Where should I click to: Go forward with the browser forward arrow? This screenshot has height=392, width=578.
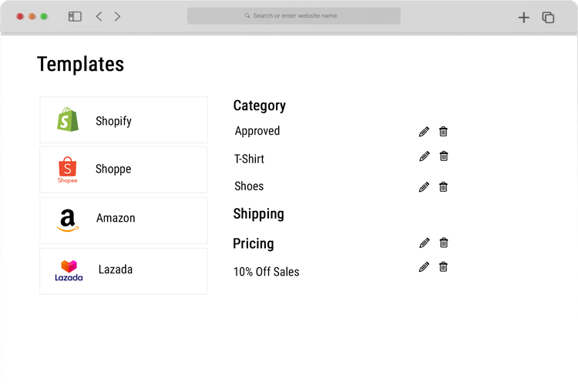(x=117, y=16)
